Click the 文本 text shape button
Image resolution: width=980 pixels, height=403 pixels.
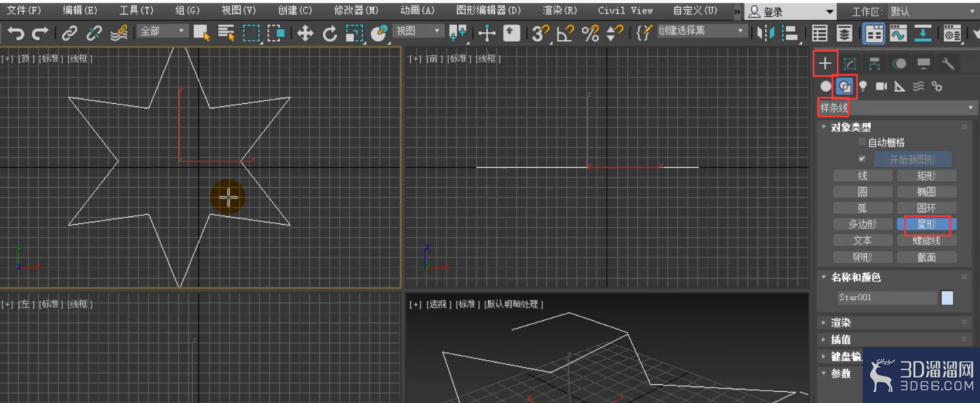tap(863, 241)
